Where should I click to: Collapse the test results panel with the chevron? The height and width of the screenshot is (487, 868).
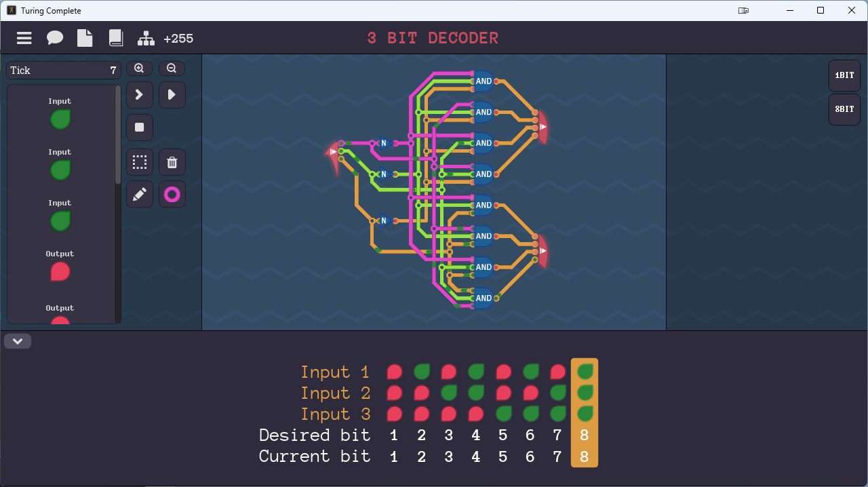pos(18,340)
